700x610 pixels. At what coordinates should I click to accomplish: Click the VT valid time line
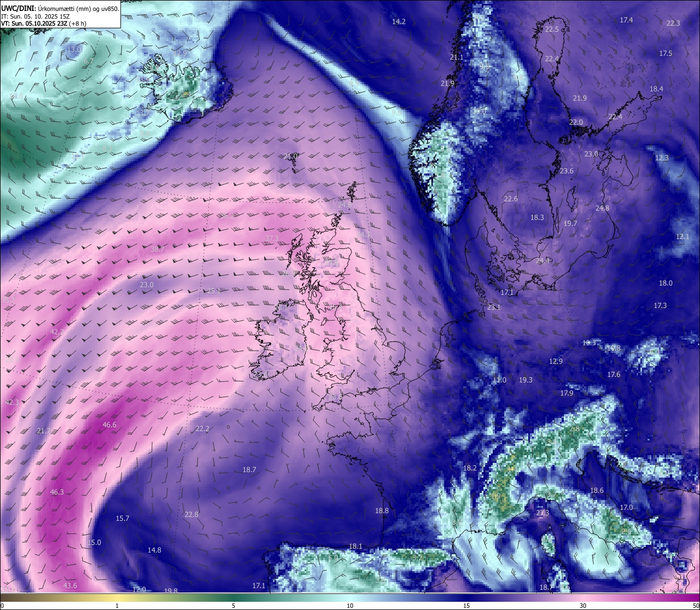(x=43, y=24)
